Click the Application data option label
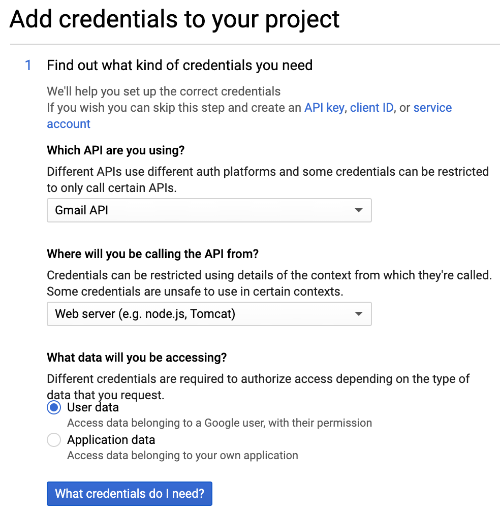Viewport: 500px width, 513px height. 111,440
